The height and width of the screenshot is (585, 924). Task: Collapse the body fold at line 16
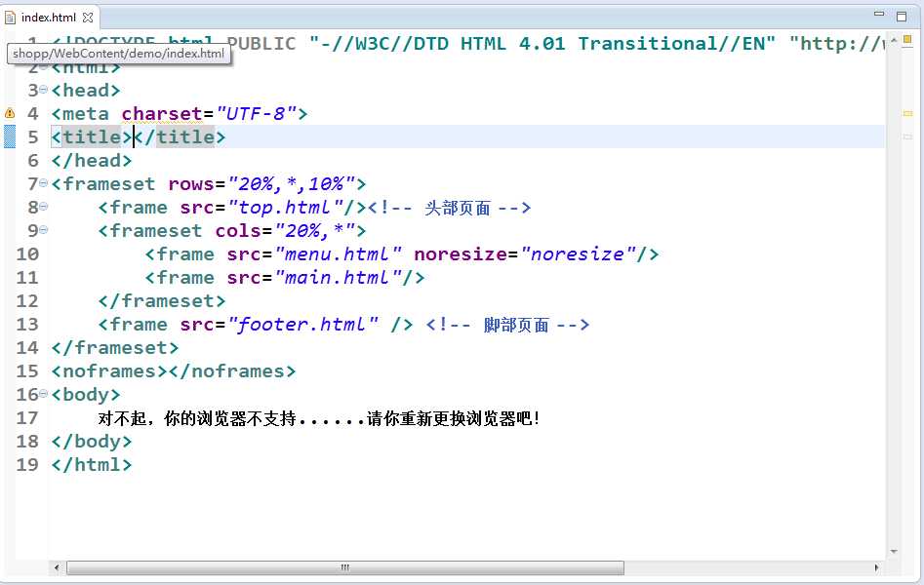pos(43,394)
